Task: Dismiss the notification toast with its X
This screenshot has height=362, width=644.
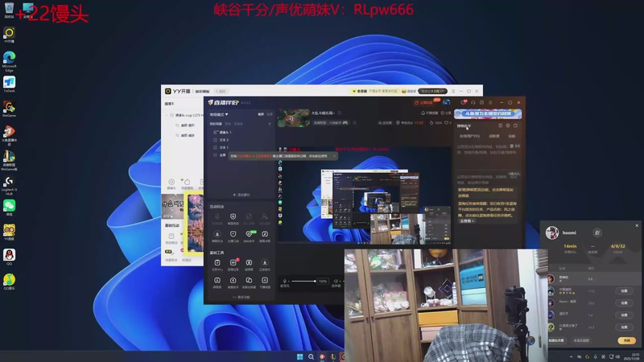Action: [334, 156]
